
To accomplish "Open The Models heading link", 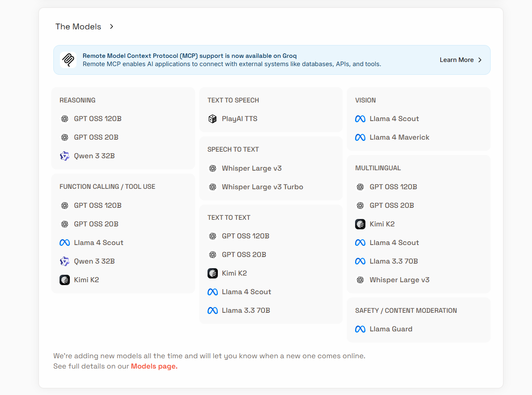I will click(78, 26).
